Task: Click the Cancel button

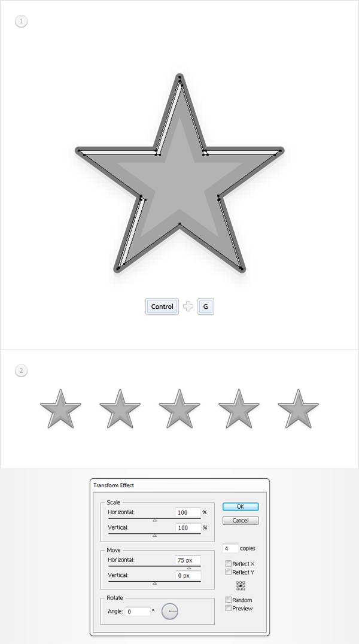Action: [x=241, y=520]
